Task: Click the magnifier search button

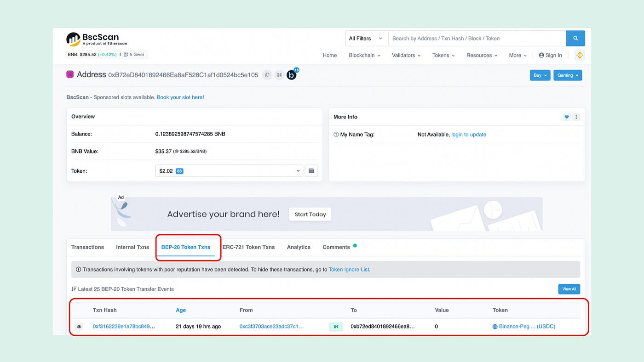Action: [575, 39]
